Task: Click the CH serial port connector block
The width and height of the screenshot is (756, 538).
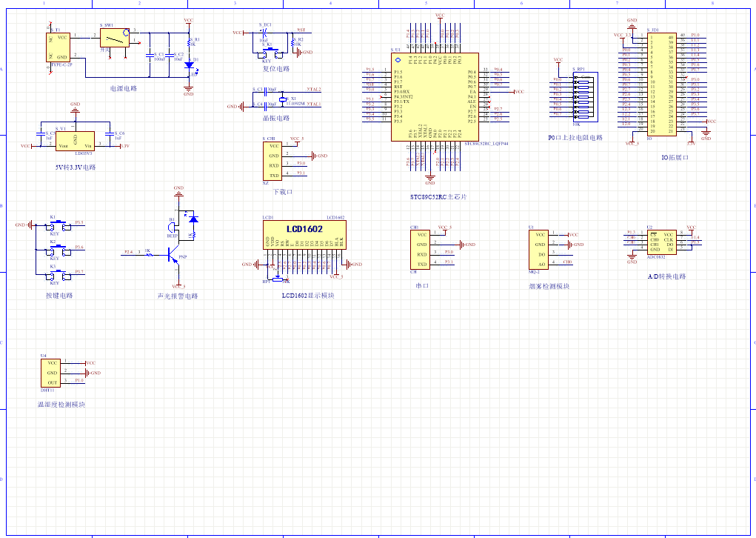Action: [420, 250]
